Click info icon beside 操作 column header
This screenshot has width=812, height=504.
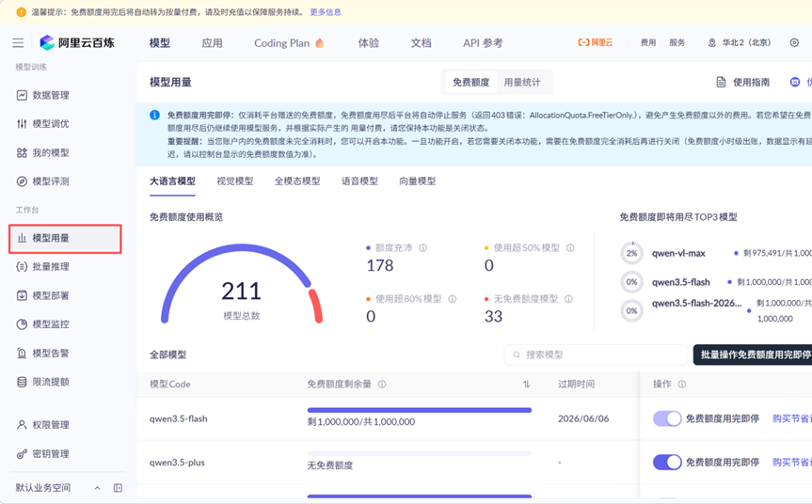coord(682,384)
